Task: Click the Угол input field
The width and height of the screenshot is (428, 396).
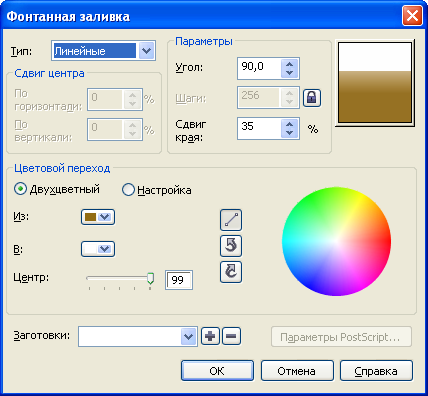Action: click(259, 68)
